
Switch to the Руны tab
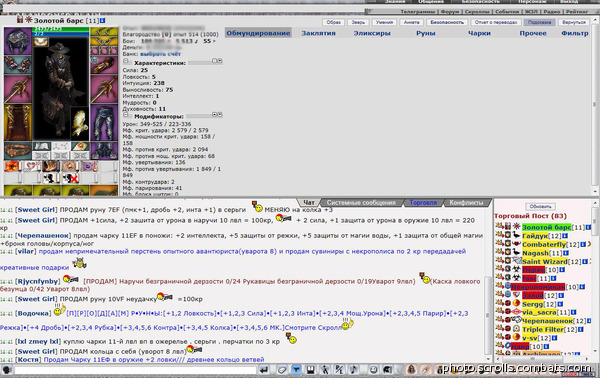[426, 33]
